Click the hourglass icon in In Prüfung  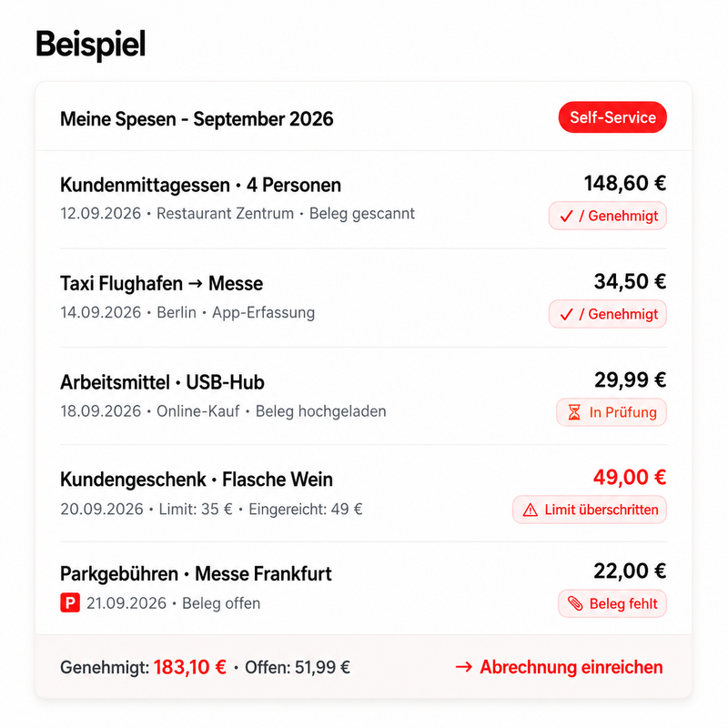574,412
